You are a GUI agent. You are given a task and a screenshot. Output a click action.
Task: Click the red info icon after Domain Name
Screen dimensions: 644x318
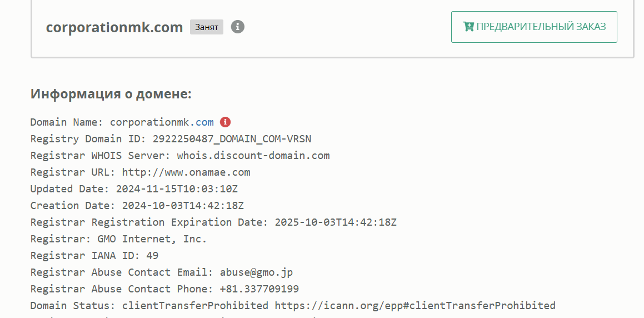pyautogui.click(x=225, y=122)
